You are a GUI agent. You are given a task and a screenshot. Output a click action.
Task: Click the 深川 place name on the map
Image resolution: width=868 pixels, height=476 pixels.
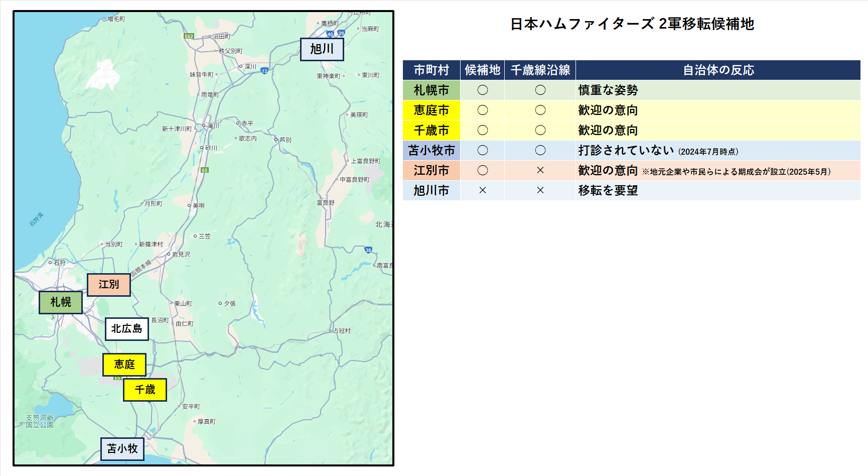tap(250, 67)
